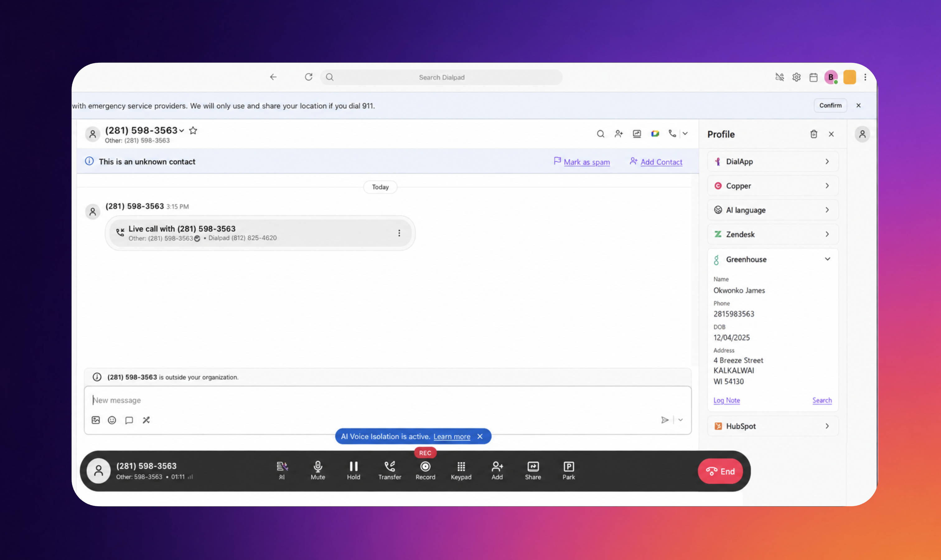
Task: Click Log Note in Greenhouse
Action: click(x=727, y=400)
